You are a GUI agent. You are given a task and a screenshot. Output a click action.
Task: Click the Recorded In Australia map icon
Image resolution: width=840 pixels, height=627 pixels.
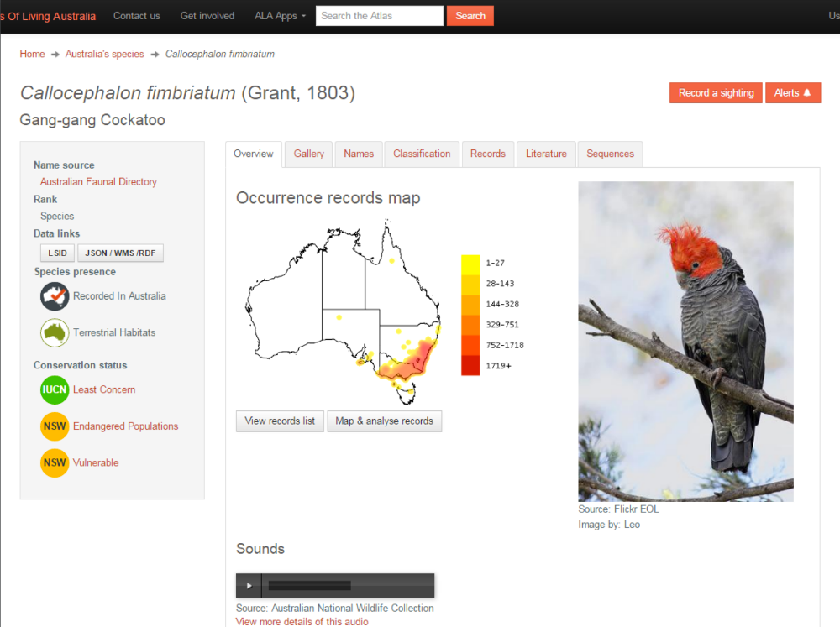tap(55, 296)
